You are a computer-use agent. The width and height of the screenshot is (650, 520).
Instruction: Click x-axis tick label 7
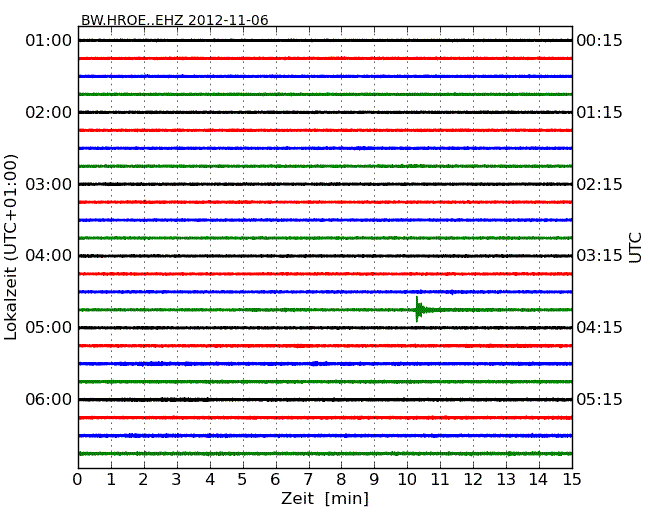(308, 480)
